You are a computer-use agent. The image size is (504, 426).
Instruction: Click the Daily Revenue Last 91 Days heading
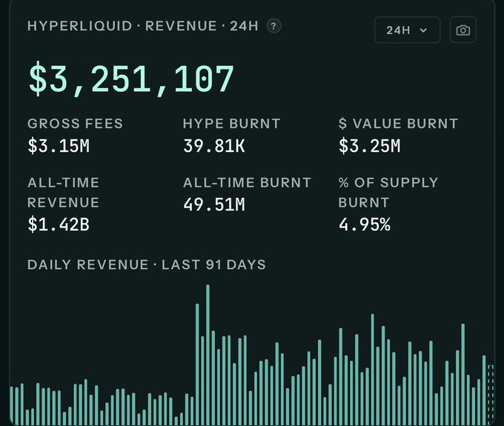[147, 264]
